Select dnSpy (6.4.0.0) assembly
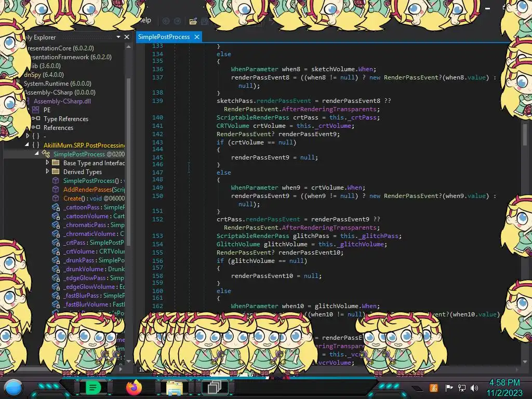 click(44, 75)
